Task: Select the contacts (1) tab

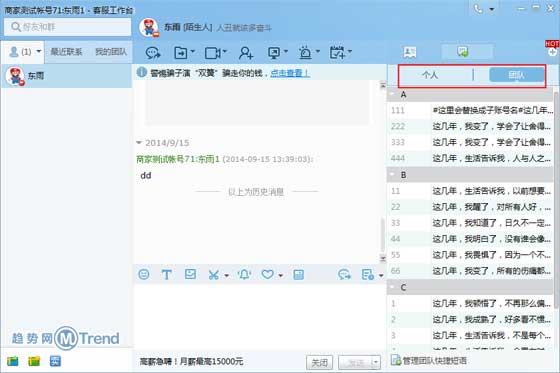Action: tap(24, 52)
